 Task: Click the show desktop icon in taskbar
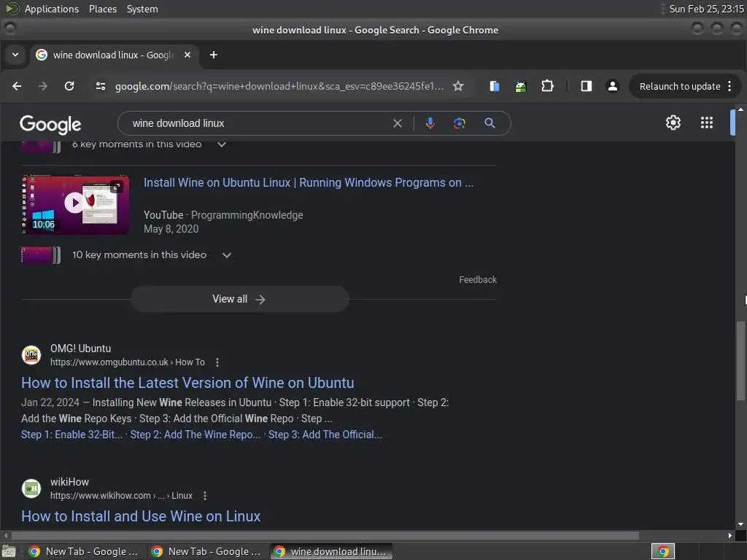(x=9, y=551)
